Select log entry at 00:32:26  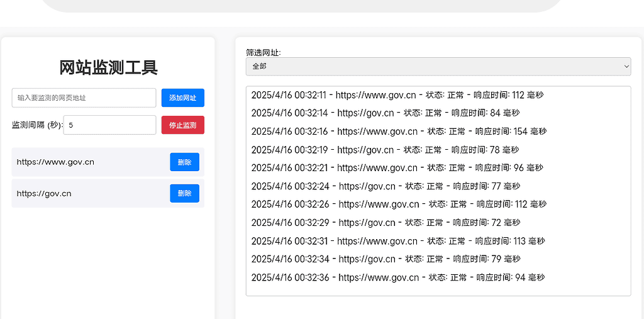point(399,204)
